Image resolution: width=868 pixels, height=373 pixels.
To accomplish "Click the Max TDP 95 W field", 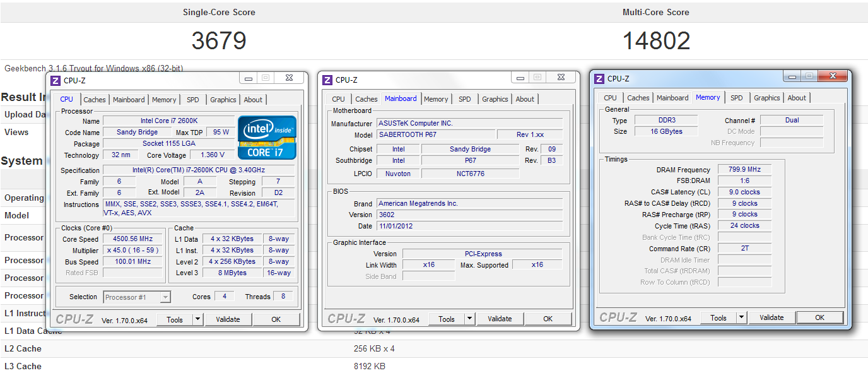I will pyautogui.click(x=221, y=132).
